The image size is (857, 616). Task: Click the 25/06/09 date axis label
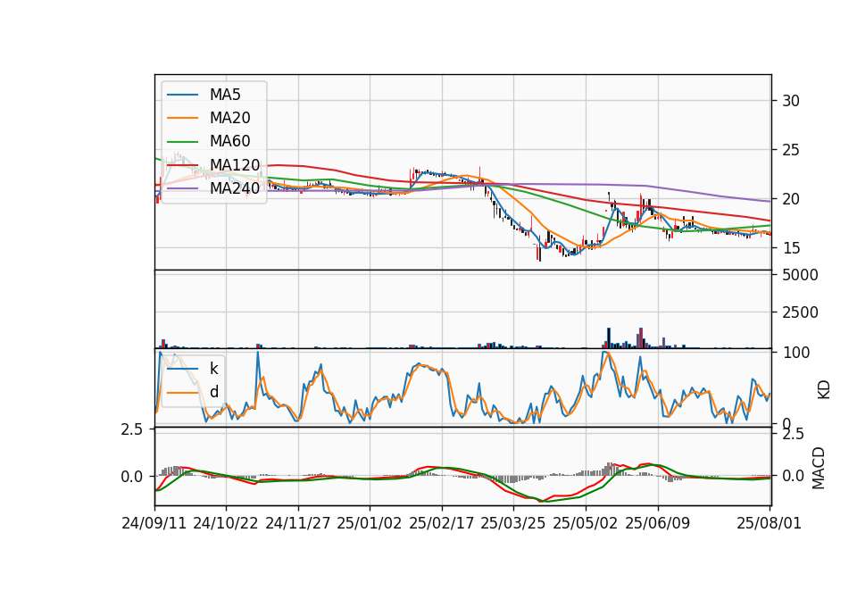click(x=658, y=523)
